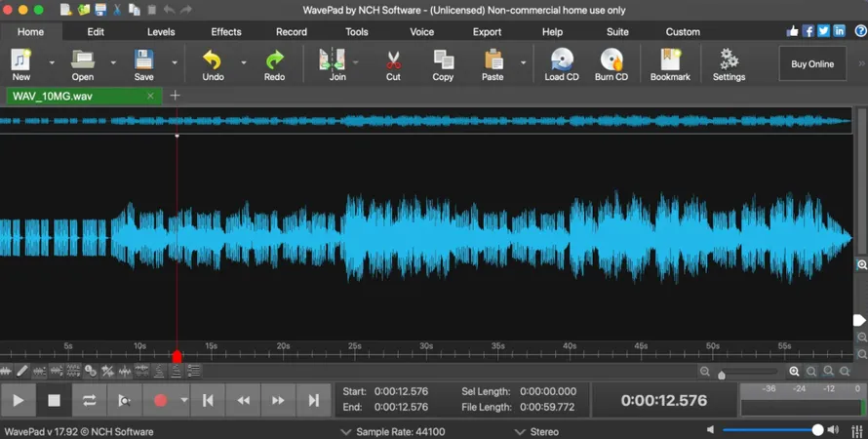Expand the toolbar overflow chevron
868x439 pixels.
pos(861,63)
